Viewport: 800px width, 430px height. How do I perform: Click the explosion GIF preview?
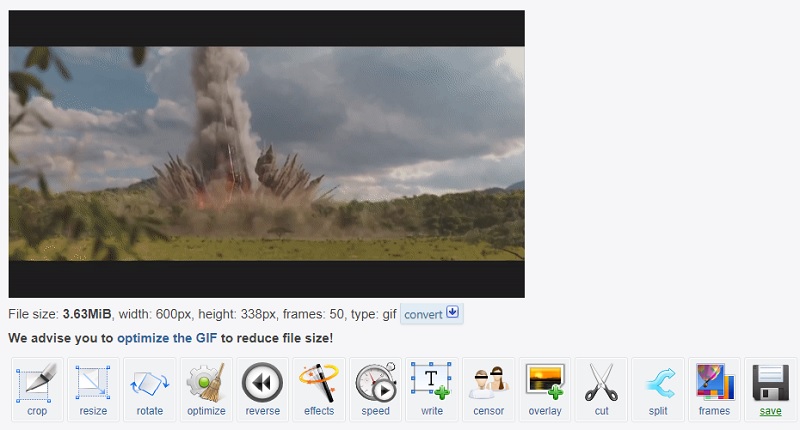266,154
